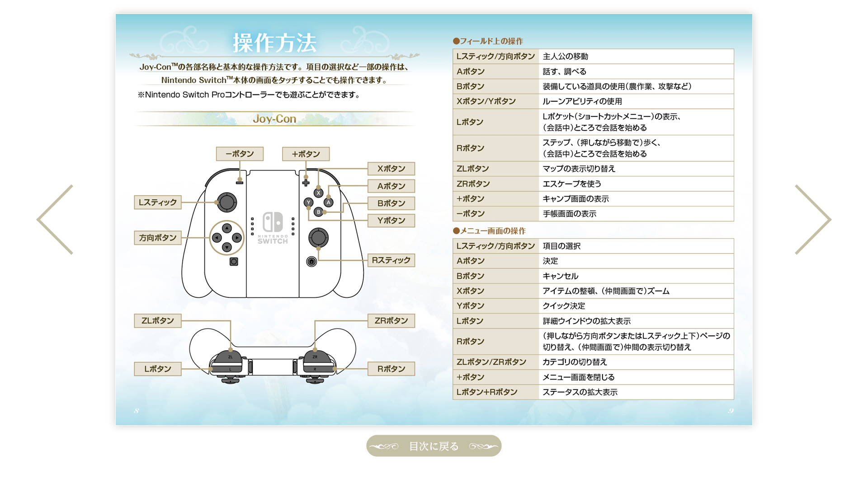This screenshot has width=868, height=488.
Task: Click the Nintendo Switch logo on grip
Action: click(x=273, y=228)
